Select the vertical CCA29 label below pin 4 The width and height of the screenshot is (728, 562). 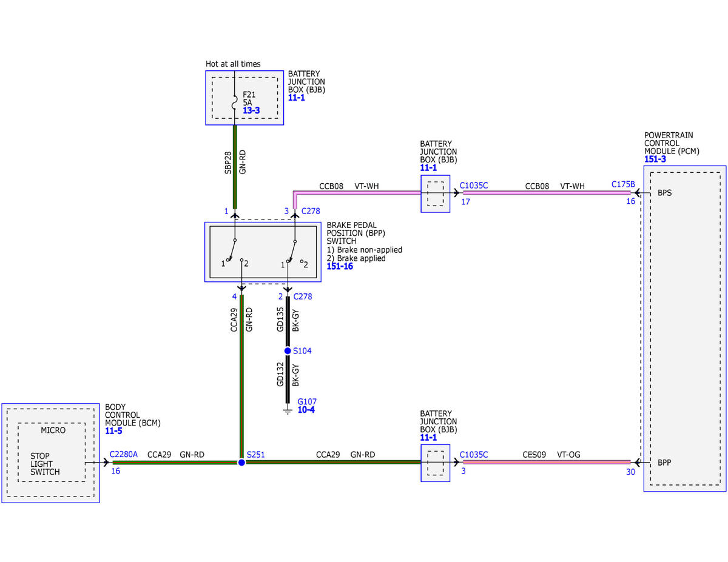(x=234, y=321)
